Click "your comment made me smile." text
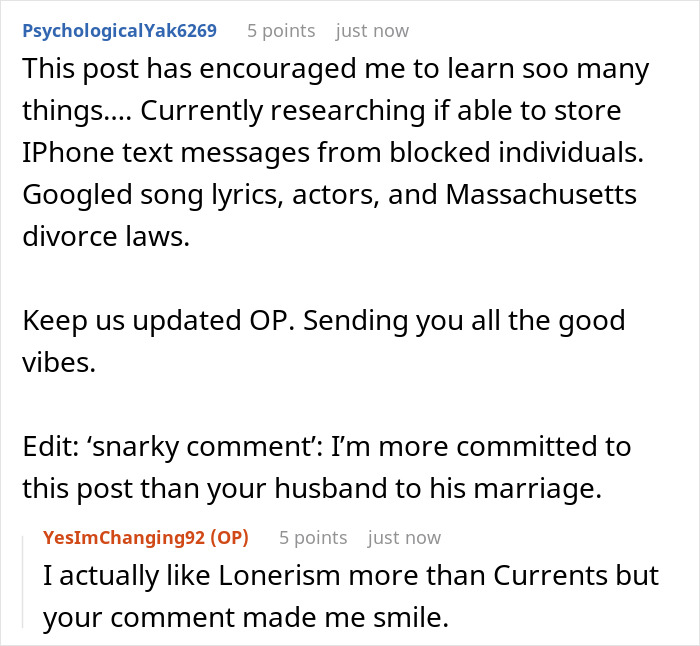700x646 pixels. [246, 617]
